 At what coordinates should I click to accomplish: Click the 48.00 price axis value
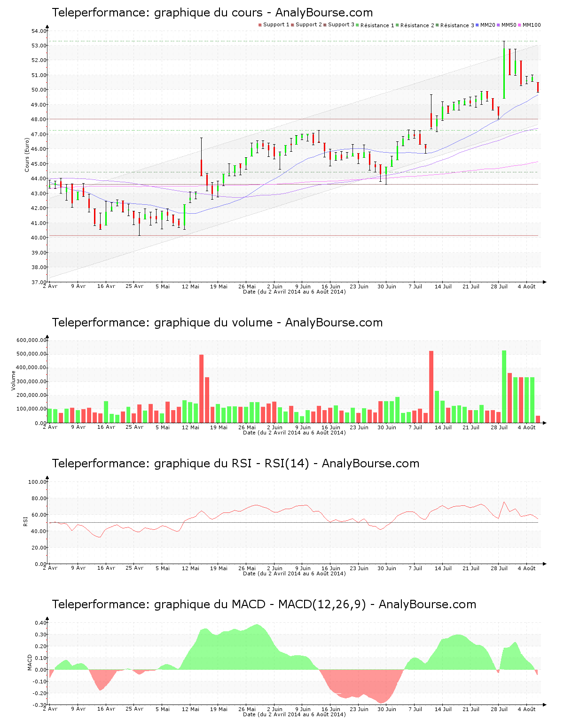39,119
